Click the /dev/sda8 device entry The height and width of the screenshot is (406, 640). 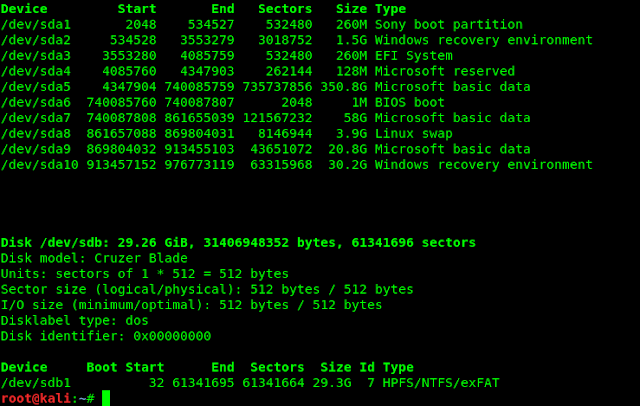pos(36,134)
